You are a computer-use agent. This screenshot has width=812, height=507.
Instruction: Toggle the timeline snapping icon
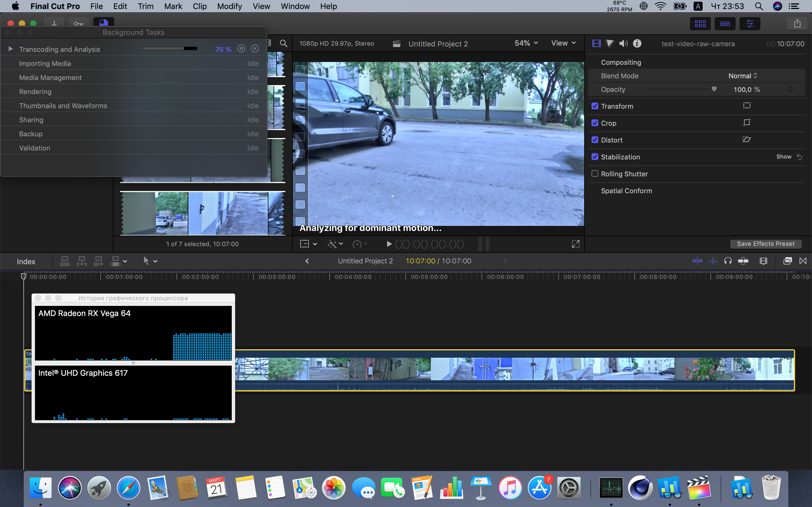(x=743, y=261)
